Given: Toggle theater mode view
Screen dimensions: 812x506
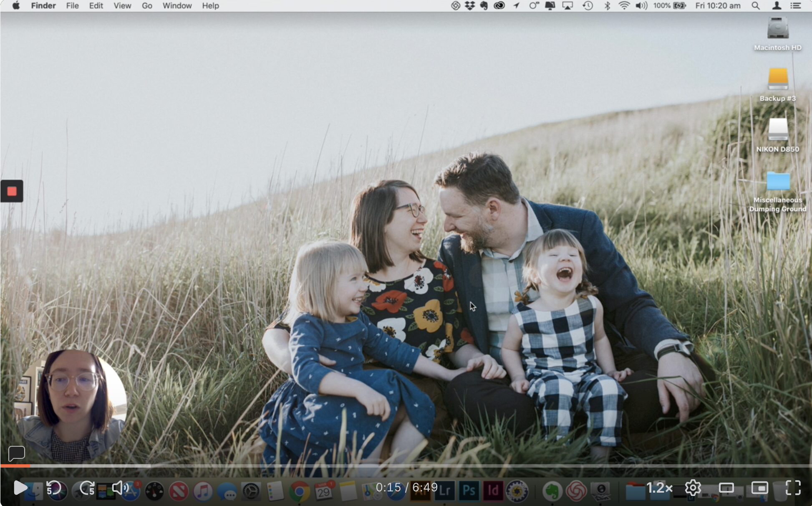Looking at the screenshot, I should coord(726,488).
